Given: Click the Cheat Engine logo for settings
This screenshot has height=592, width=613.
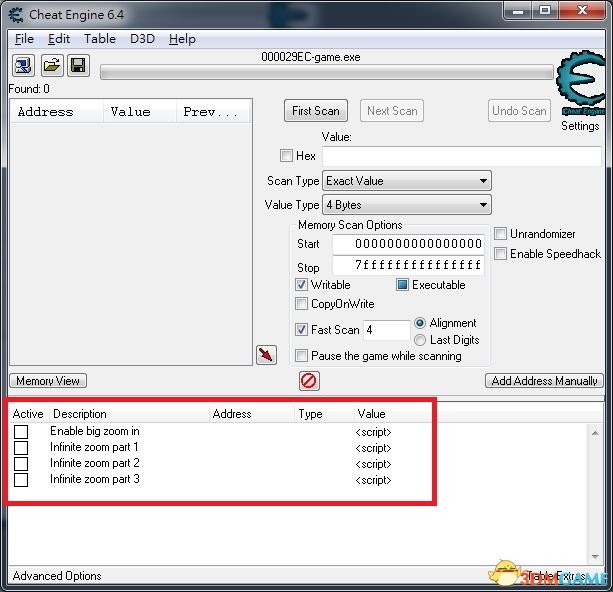Looking at the screenshot, I should pyautogui.click(x=581, y=83).
